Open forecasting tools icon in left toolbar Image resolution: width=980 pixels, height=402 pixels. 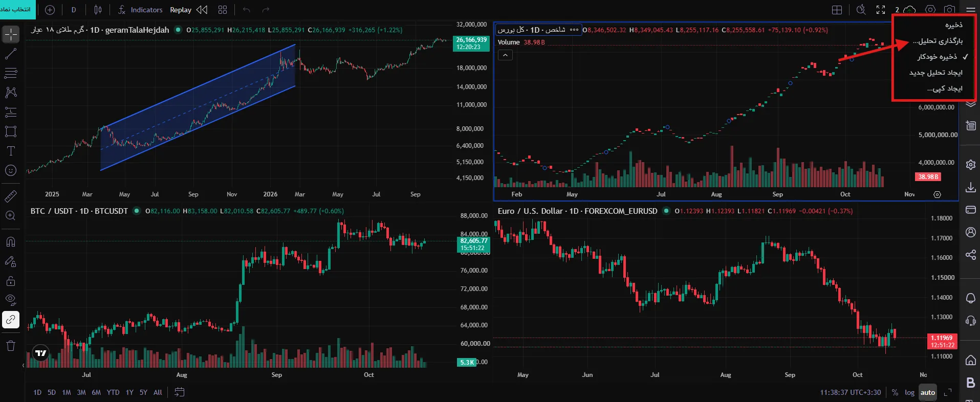point(11,112)
